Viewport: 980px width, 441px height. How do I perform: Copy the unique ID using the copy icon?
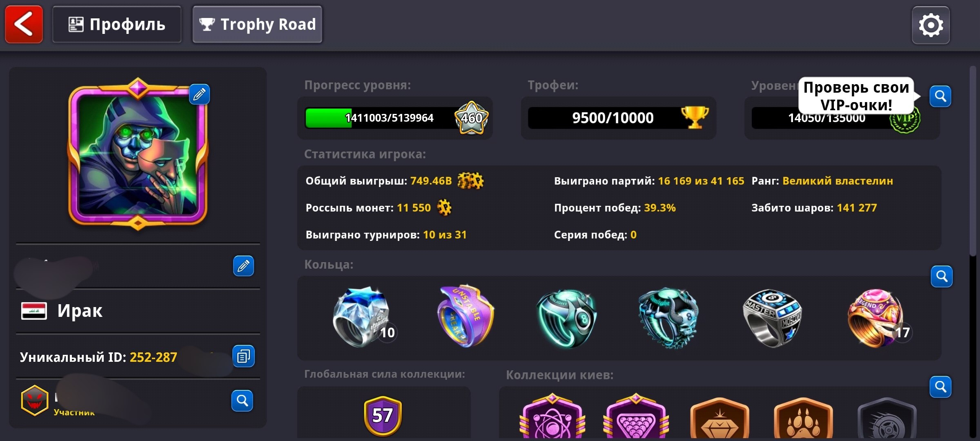pos(243,356)
